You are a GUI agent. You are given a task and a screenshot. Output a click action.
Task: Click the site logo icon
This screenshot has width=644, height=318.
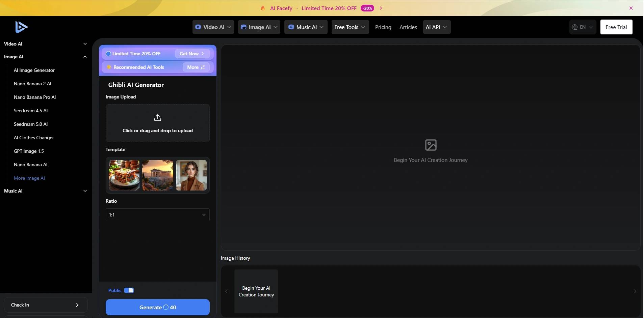(x=21, y=27)
